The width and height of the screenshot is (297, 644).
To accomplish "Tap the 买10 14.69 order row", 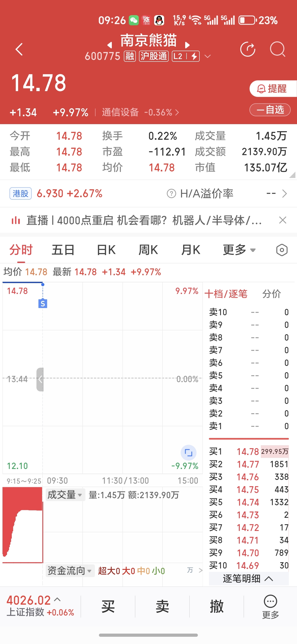I will coord(249,566).
